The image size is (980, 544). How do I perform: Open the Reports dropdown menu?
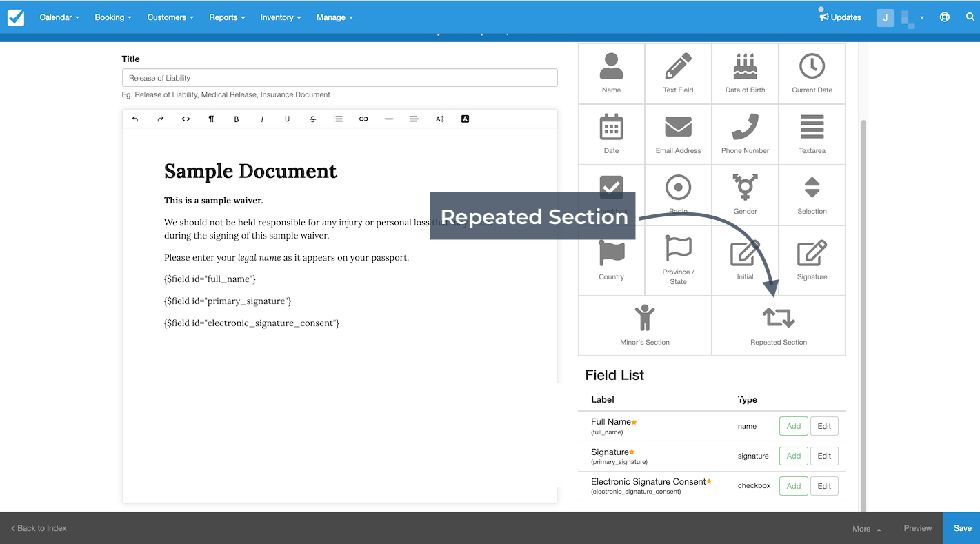click(x=227, y=17)
